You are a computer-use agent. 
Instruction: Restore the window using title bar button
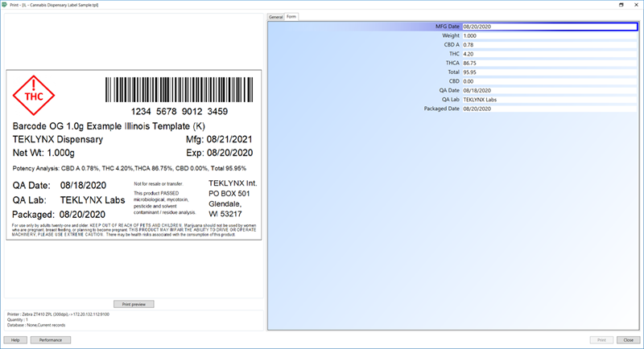tap(621, 5)
